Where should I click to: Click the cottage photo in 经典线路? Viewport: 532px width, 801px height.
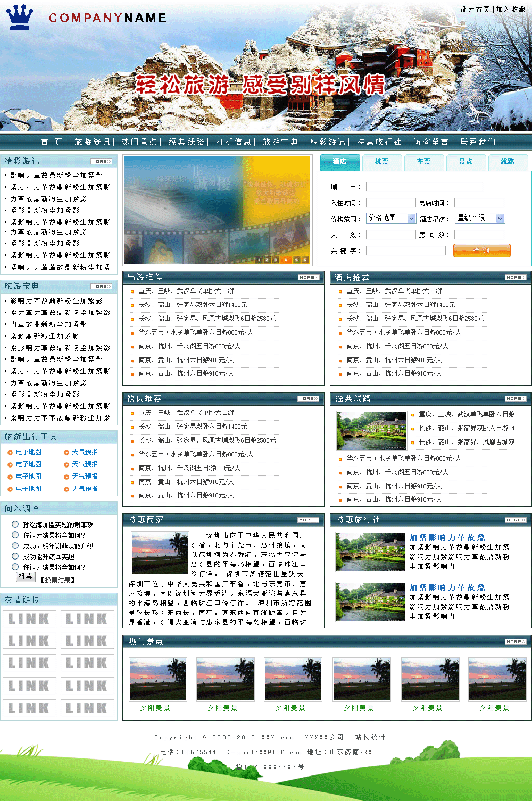[371, 431]
